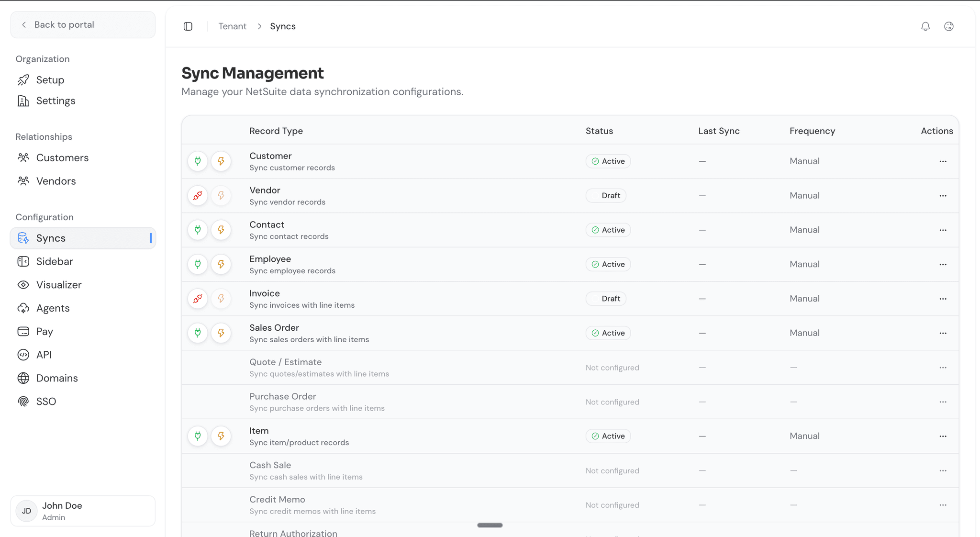Click the Setup rocket icon
This screenshot has height=537, width=980.
(x=23, y=80)
